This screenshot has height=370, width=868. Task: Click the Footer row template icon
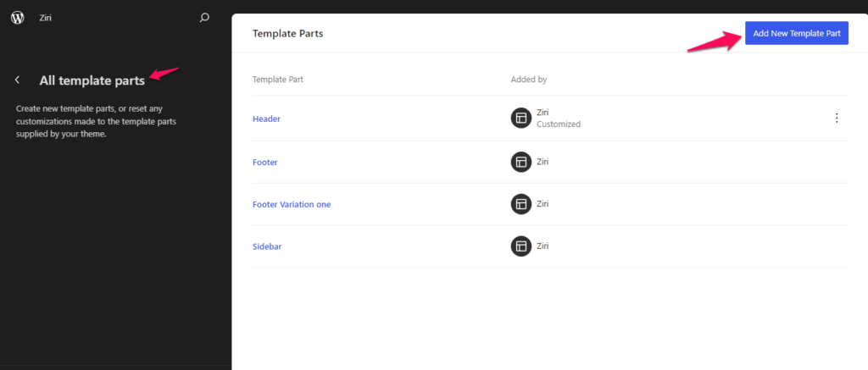[521, 162]
